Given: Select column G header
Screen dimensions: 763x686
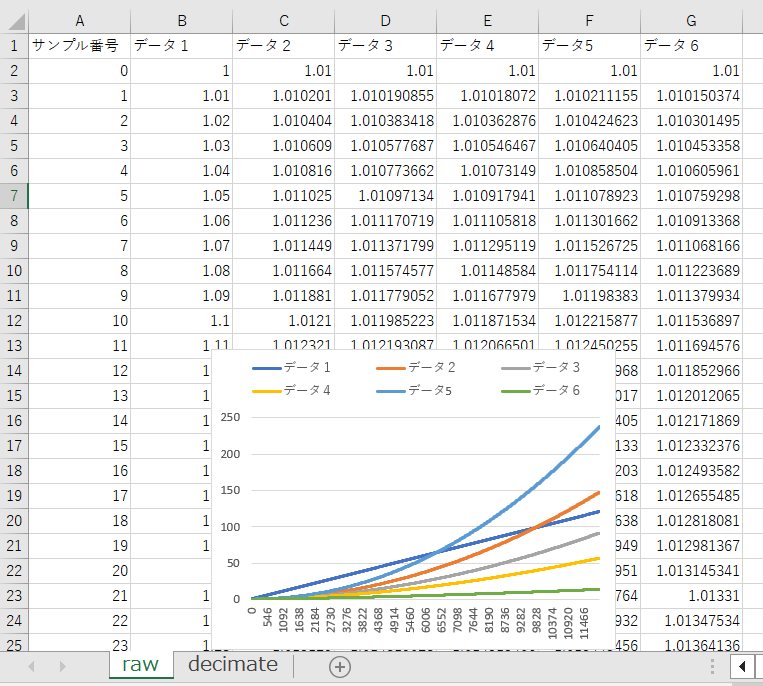Looking at the screenshot, I should tap(691, 21).
